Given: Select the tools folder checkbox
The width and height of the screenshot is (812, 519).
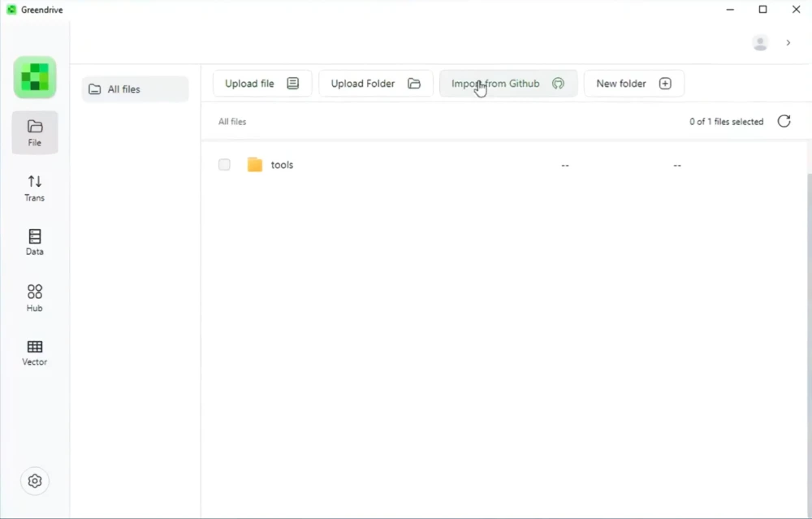Looking at the screenshot, I should [x=224, y=165].
